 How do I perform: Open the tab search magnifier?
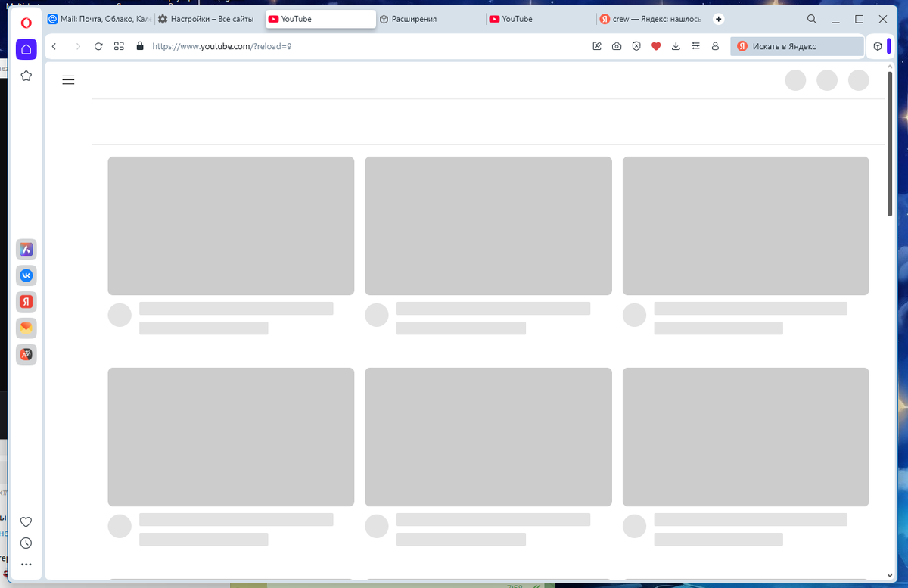pos(811,19)
